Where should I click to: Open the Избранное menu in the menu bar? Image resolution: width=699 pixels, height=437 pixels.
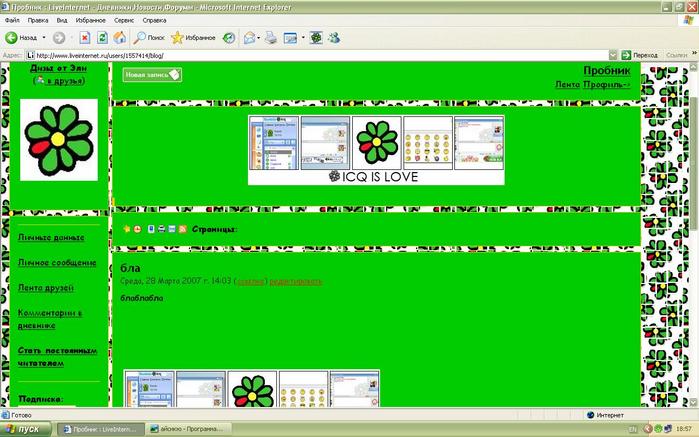pyautogui.click(x=90, y=21)
